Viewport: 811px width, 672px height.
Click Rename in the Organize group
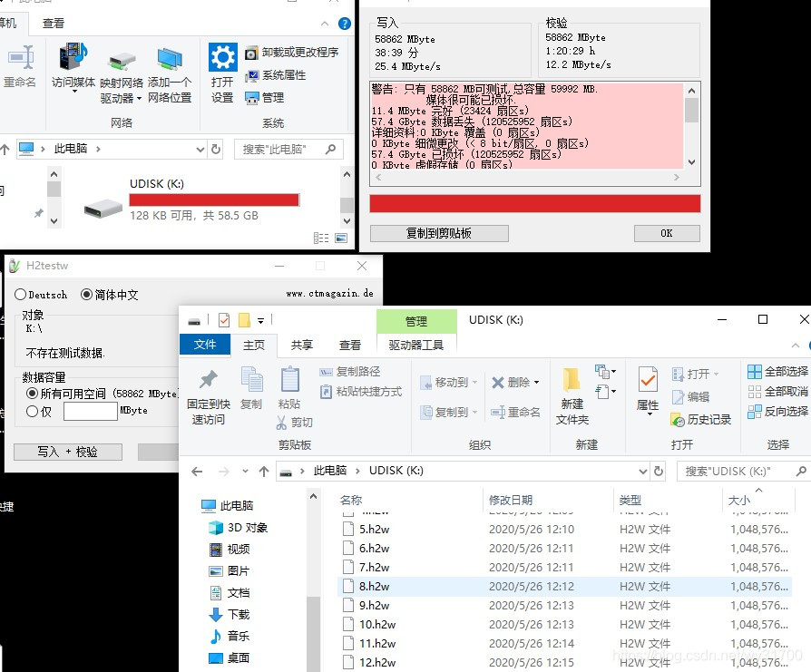[x=515, y=412]
